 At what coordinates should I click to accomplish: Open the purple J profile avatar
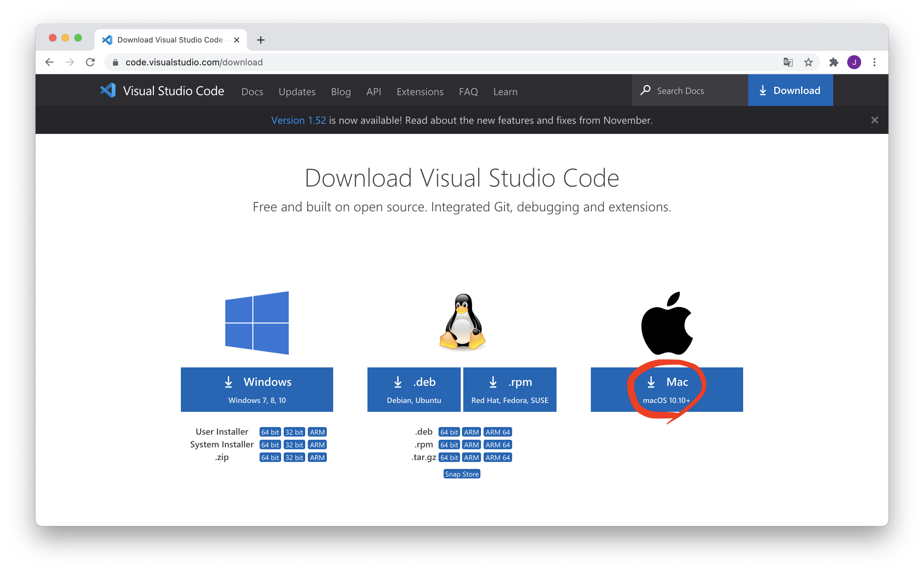click(854, 62)
